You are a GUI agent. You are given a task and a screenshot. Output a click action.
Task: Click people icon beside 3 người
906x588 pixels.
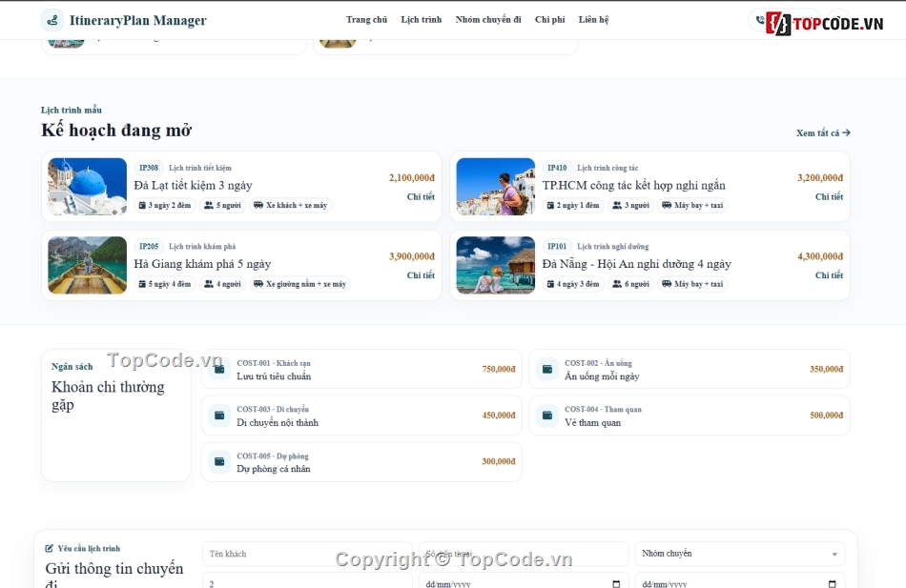point(617,205)
